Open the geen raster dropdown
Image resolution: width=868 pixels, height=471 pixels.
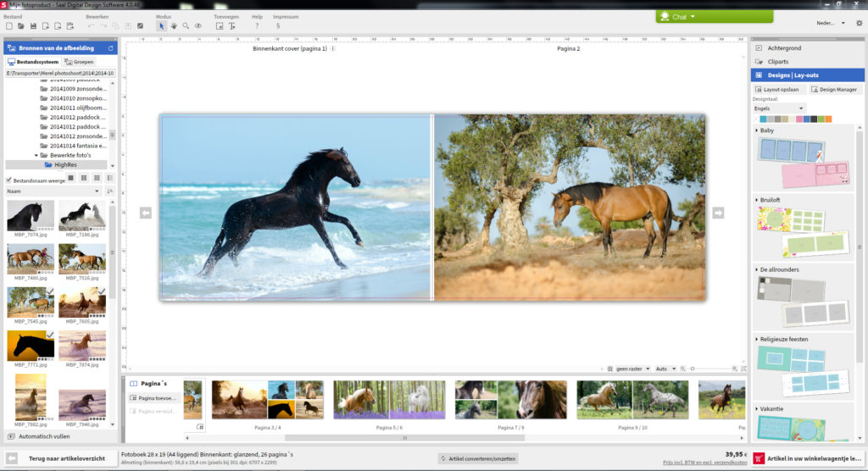click(x=632, y=369)
